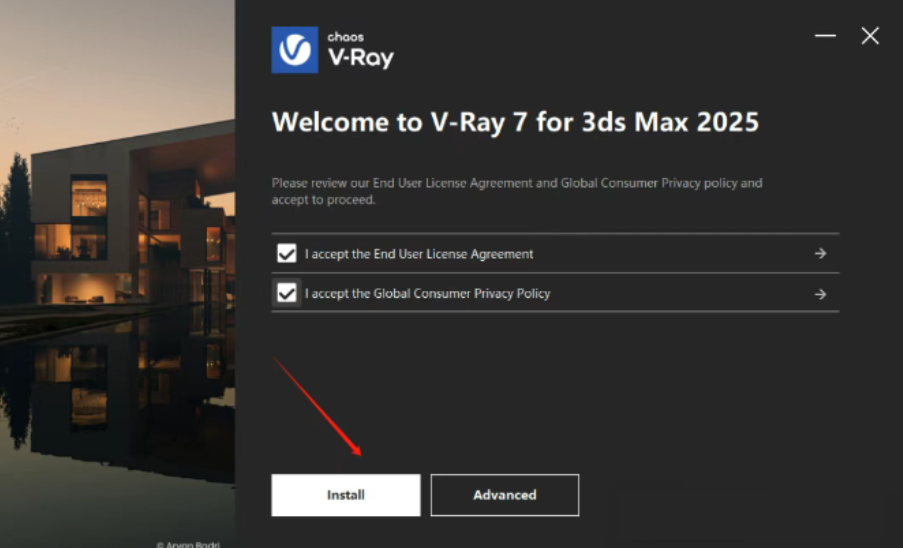The height and width of the screenshot is (548, 903).
Task: Click the 'I accept the End User License Agreement' label
Action: coord(419,254)
